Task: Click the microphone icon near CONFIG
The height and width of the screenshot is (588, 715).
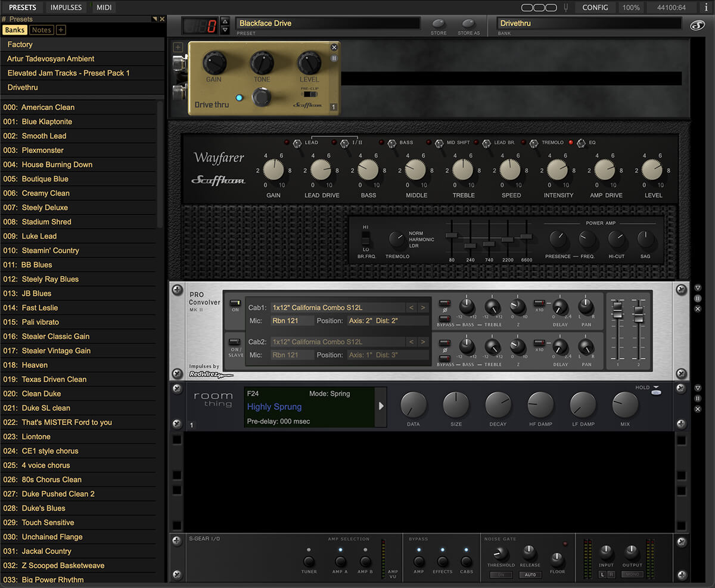Action: (565, 7)
